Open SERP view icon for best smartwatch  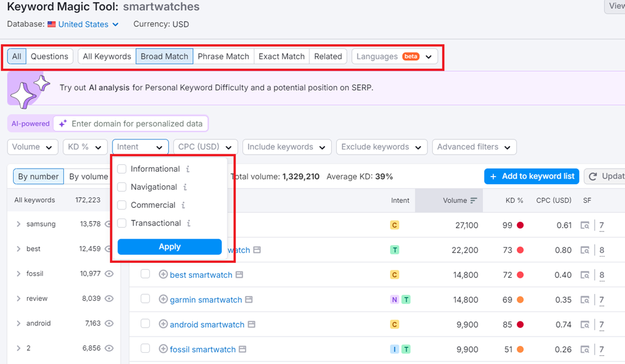(x=239, y=275)
